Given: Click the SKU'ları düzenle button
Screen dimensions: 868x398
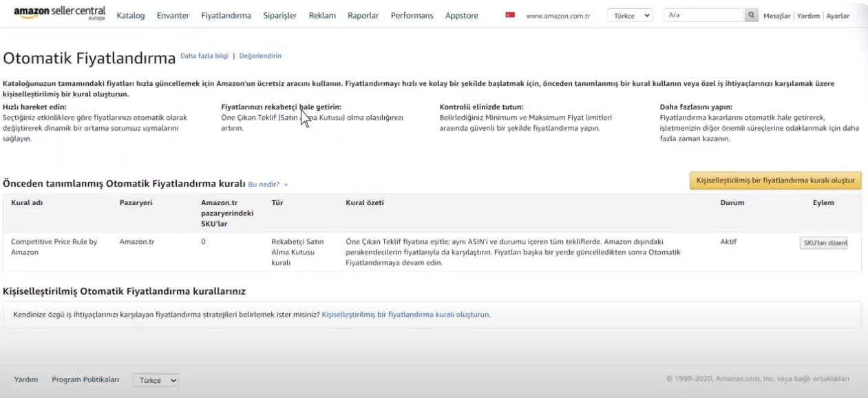Looking at the screenshot, I should pos(823,242).
